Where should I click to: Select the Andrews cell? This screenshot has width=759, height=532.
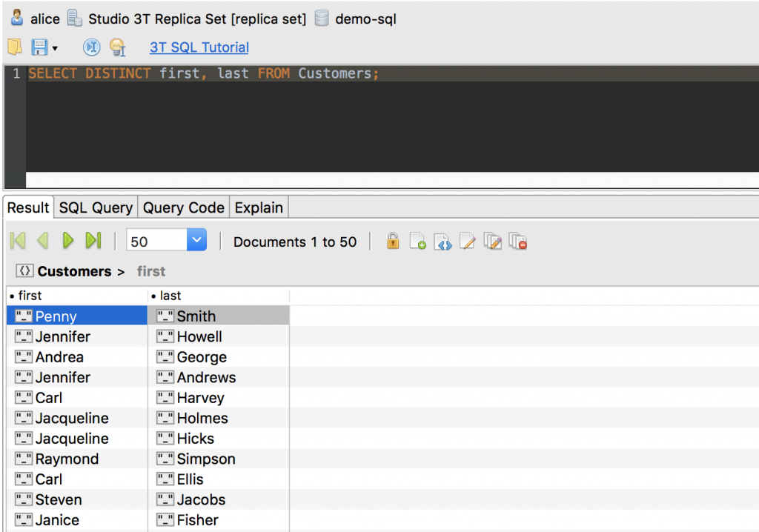(x=219, y=376)
